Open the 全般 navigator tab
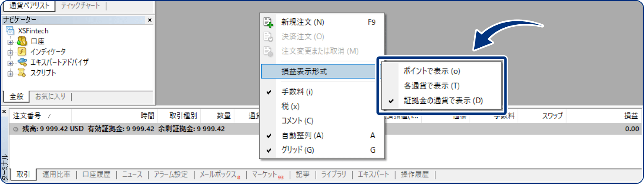Viewport: 644px width, 184px height. coord(17,96)
